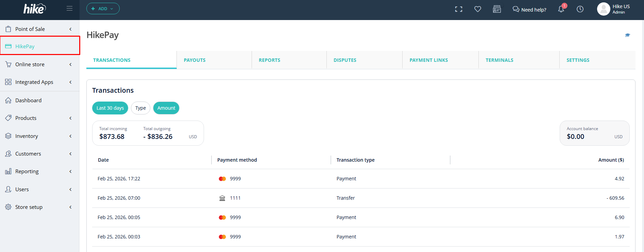Click the cash register icon

pos(497,9)
